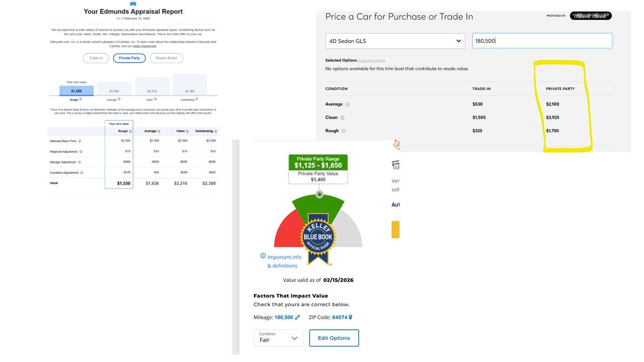Click info icon beside Black Book Average condition
Screen dimensions: 644x362
click(348, 105)
